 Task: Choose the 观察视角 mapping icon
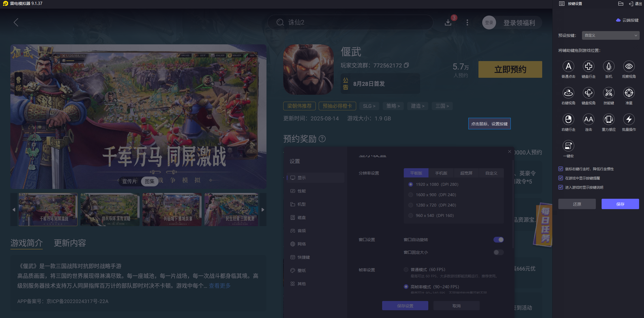click(629, 67)
